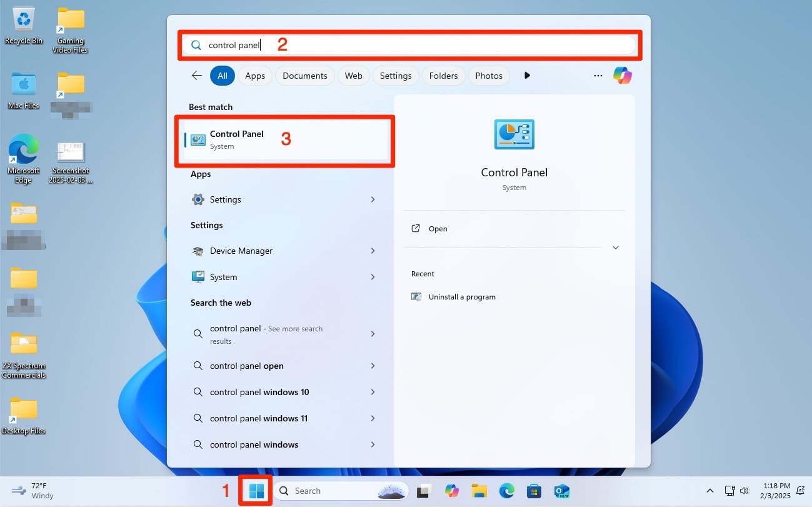Click the Copilot icon in search panel
The image size is (812, 507).
coord(622,76)
